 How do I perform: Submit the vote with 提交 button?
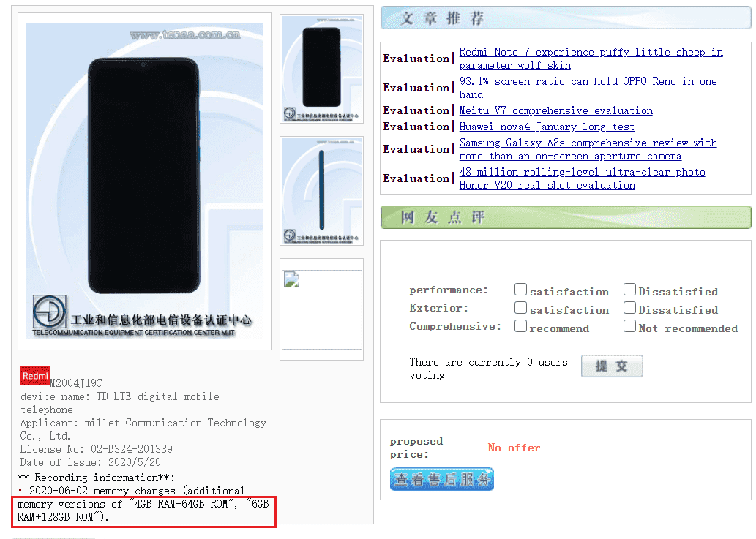(x=612, y=366)
